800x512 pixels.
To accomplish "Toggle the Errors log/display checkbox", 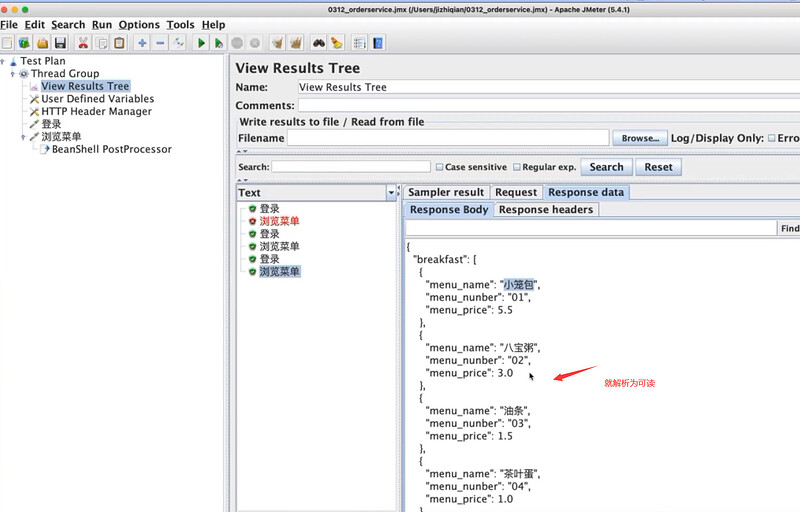I will pos(772,138).
